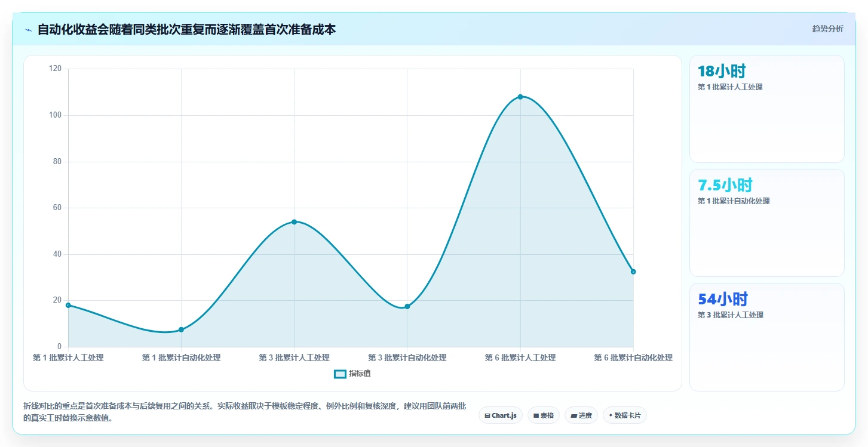Select the 表格 tag pill
Screen dimensions: 868x447
pyautogui.click(x=544, y=415)
